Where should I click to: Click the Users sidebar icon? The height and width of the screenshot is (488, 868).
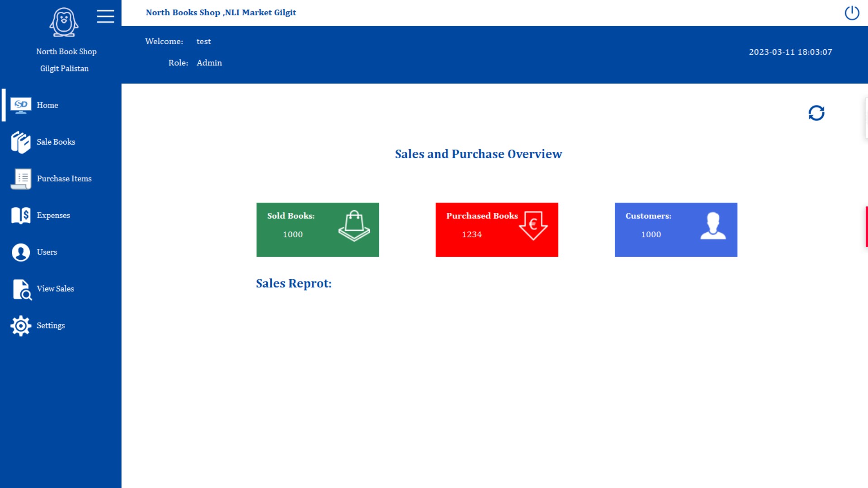coord(20,252)
